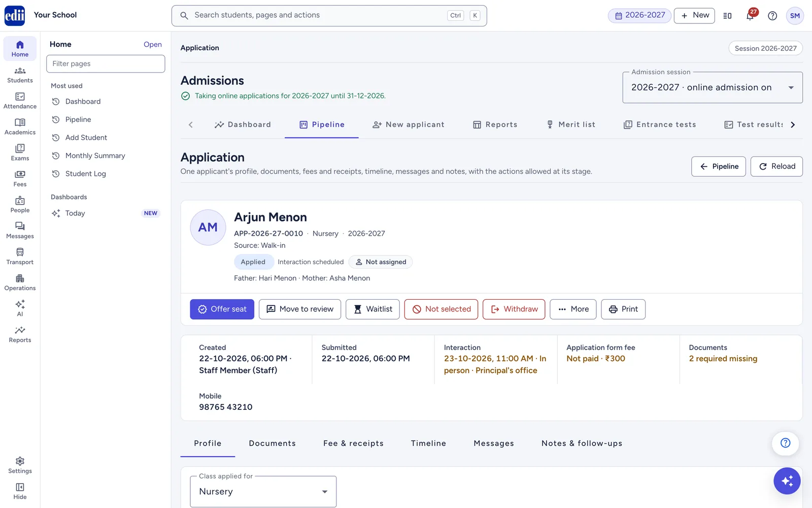Open the applicant Messages tab
The image size is (812, 508).
click(494, 443)
